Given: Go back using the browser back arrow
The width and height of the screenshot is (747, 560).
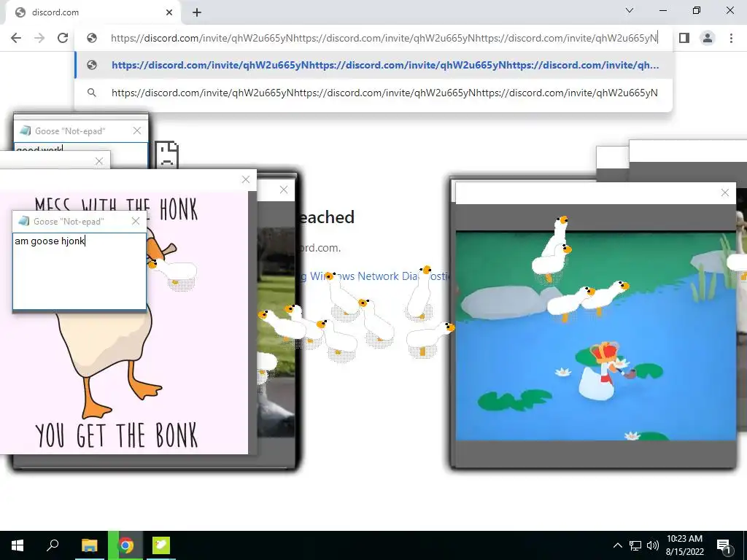Looking at the screenshot, I should (16, 38).
